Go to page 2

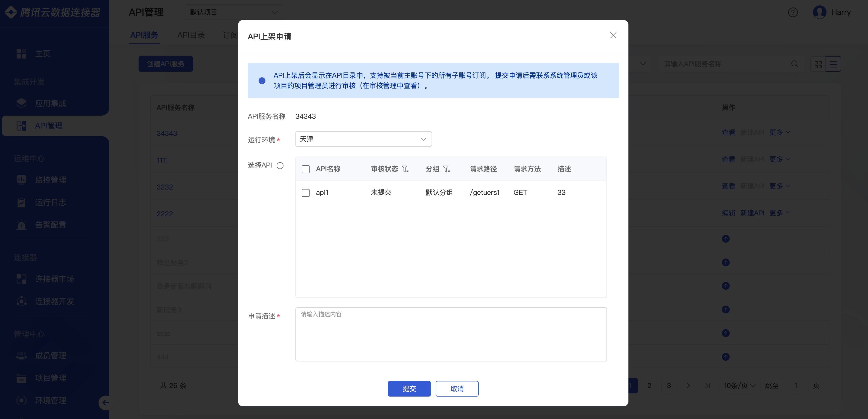(x=649, y=386)
